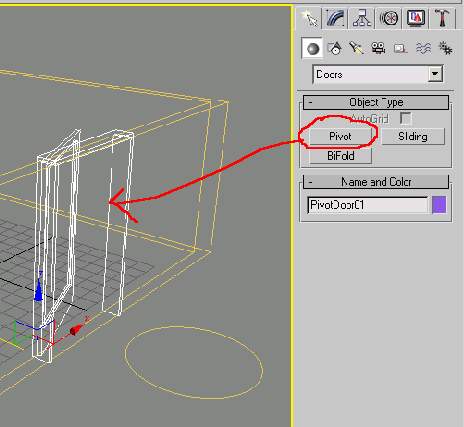Switch to the Modify panel tab

pyautogui.click(x=335, y=18)
